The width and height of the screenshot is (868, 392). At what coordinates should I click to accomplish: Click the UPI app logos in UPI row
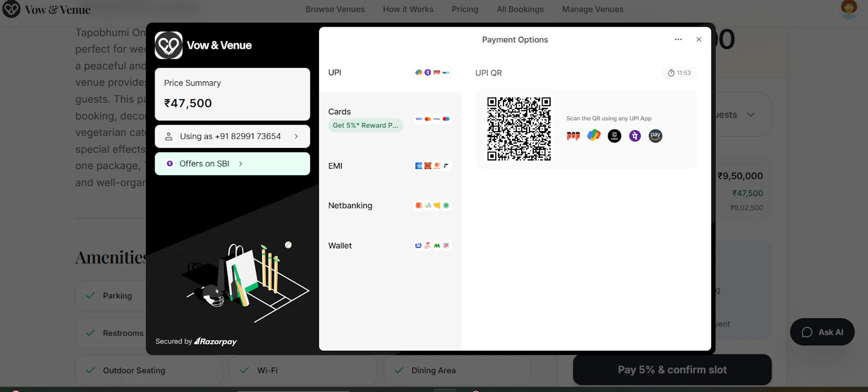[432, 72]
